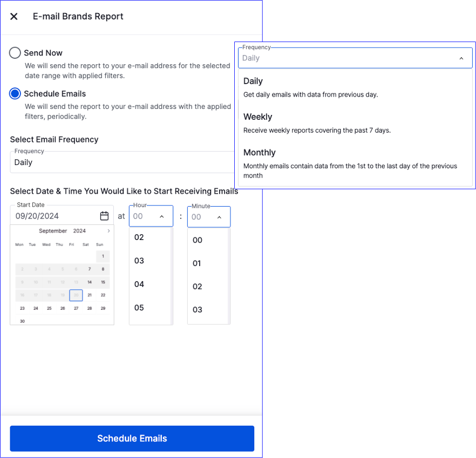Select 04 in the Hour list
This screenshot has height=458, width=476.
pos(139,284)
